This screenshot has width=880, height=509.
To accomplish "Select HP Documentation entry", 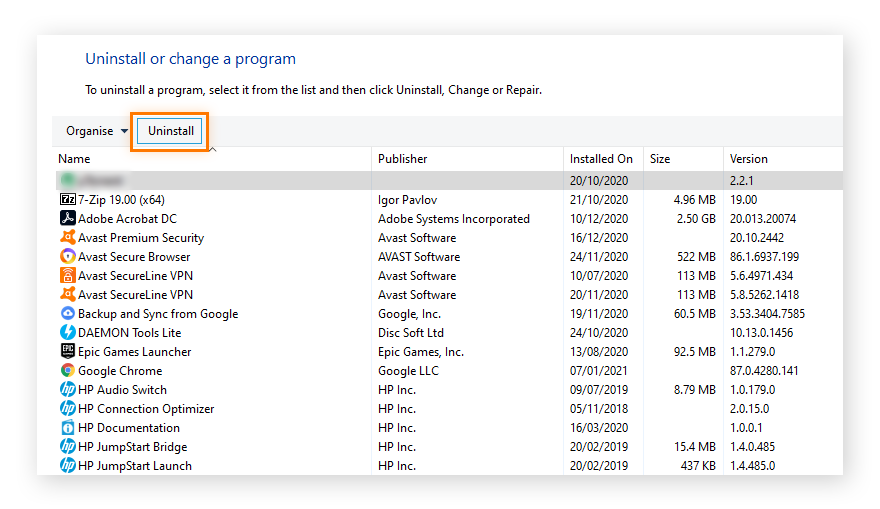I will 449,428.
